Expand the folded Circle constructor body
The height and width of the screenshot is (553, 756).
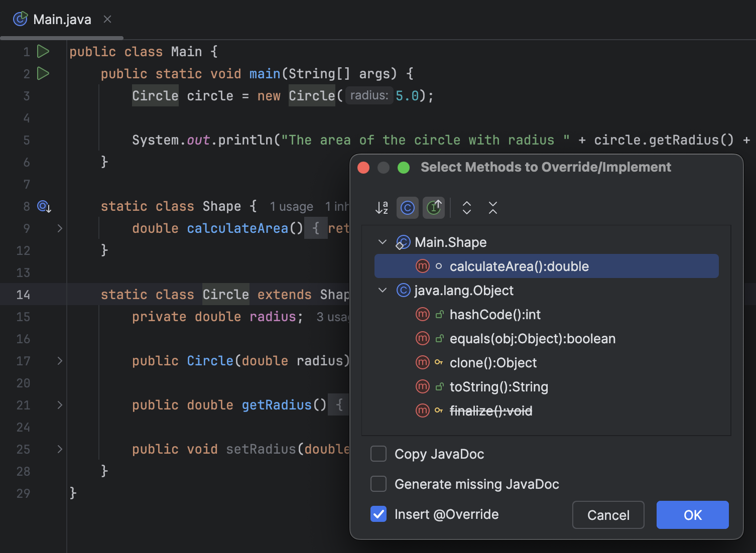60,361
